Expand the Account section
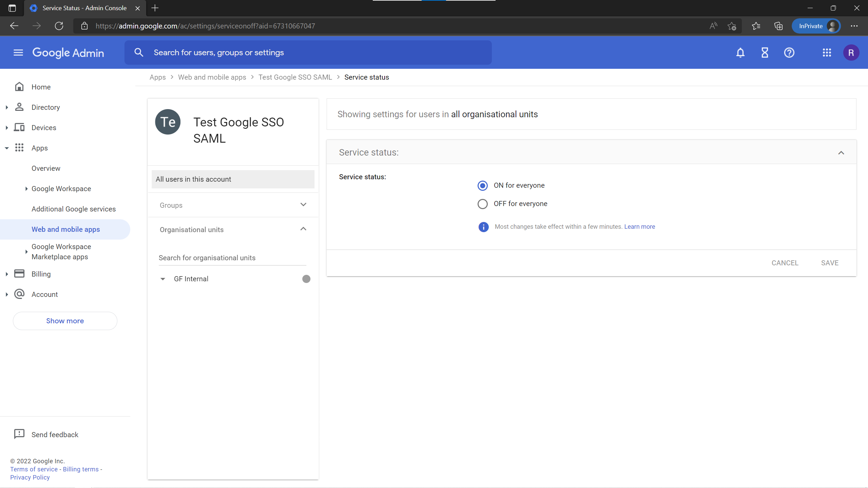The height and width of the screenshot is (488, 868). tap(7, 294)
